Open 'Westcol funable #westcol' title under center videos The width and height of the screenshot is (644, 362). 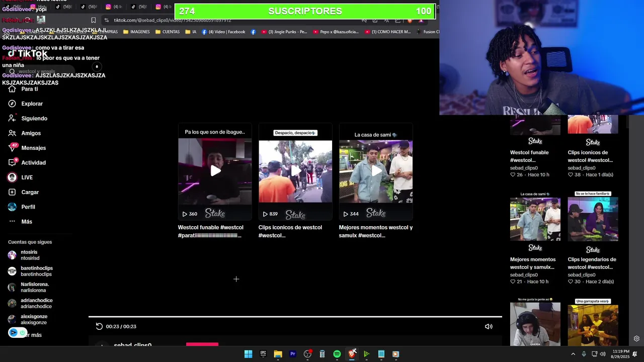click(x=211, y=231)
